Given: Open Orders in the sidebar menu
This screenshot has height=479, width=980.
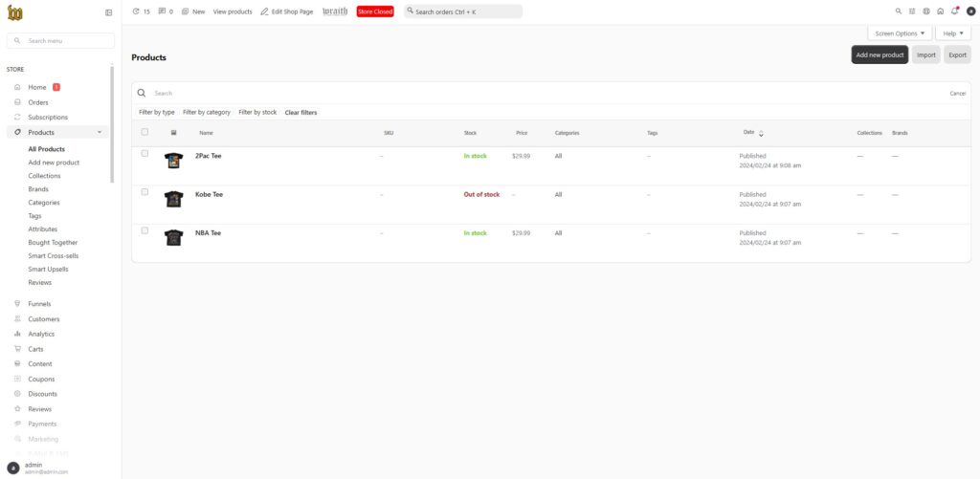Looking at the screenshot, I should point(38,102).
